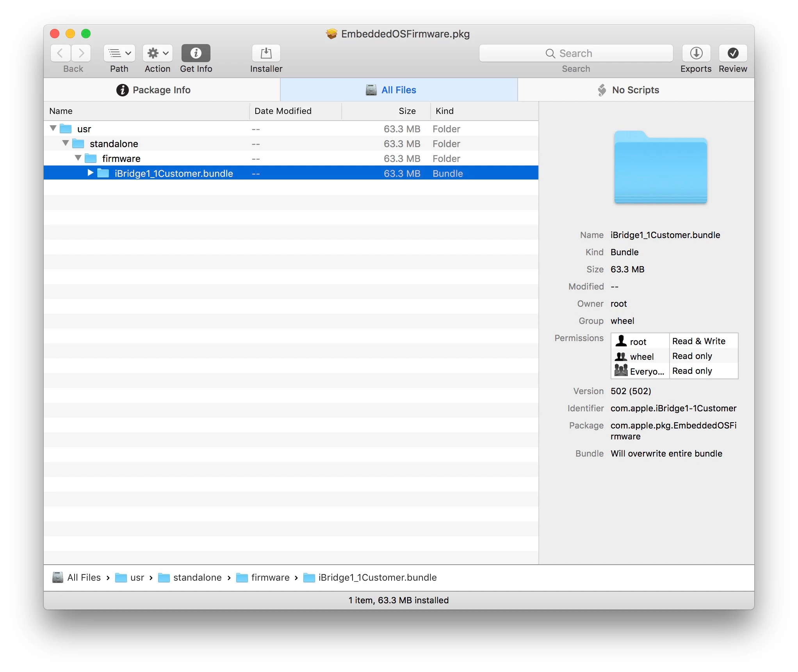Click the Everyone permissions row

(674, 371)
